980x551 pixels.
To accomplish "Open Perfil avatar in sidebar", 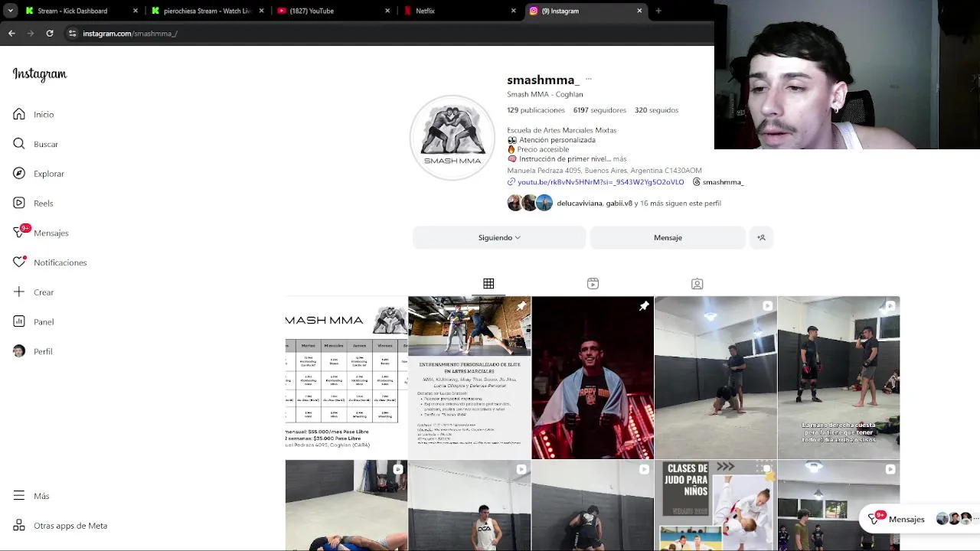I will tap(19, 351).
